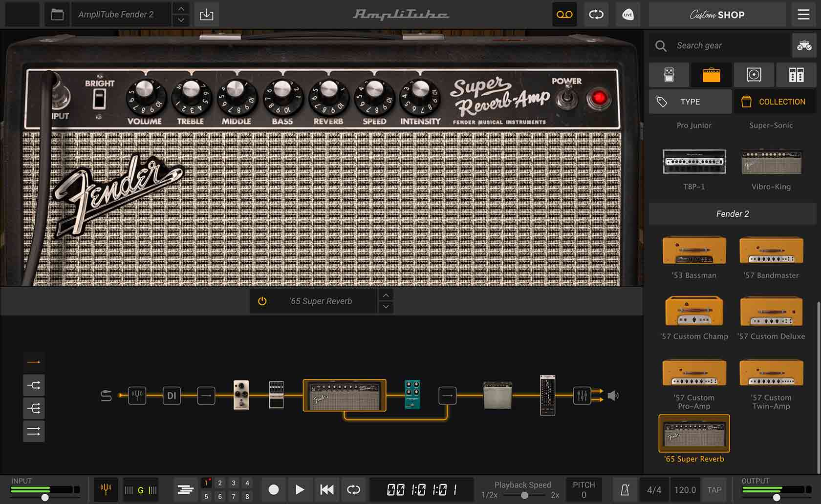Select next amp model with down arrow
821x504 pixels.
[x=386, y=307]
